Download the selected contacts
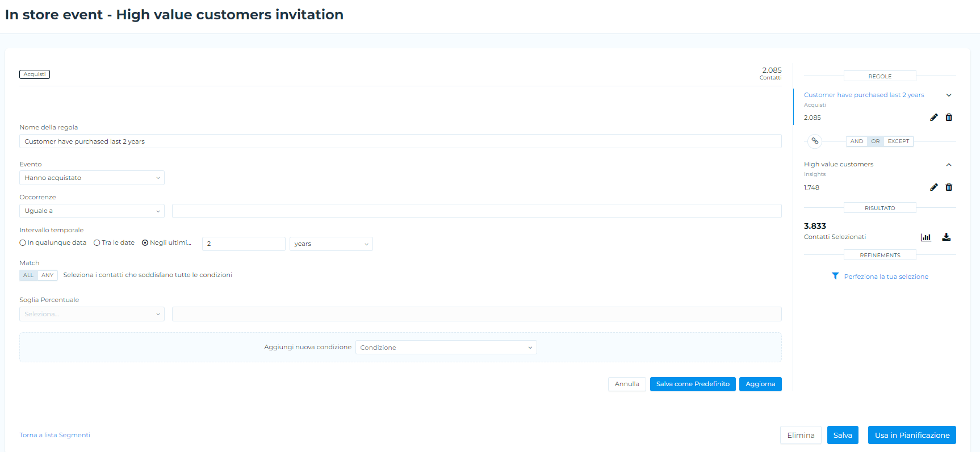 pos(947,237)
